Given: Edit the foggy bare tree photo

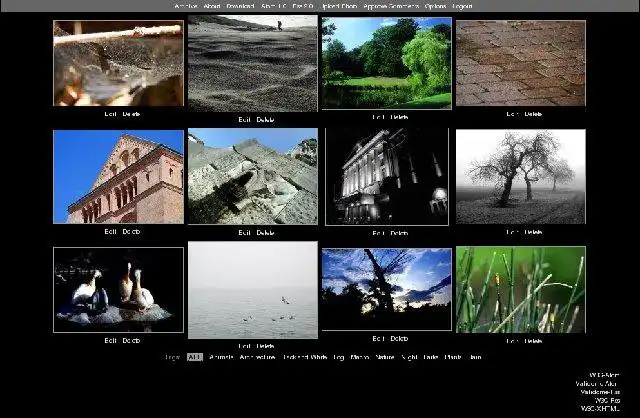Looking at the screenshot, I should click(513, 232).
